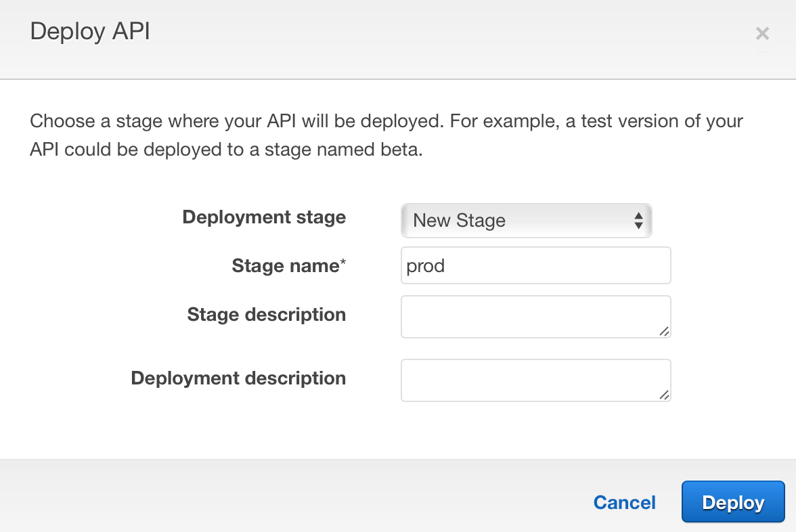Click the Deploy API dialog title
Image resolution: width=796 pixels, height=532 pixels.
(x=90, y=31)
